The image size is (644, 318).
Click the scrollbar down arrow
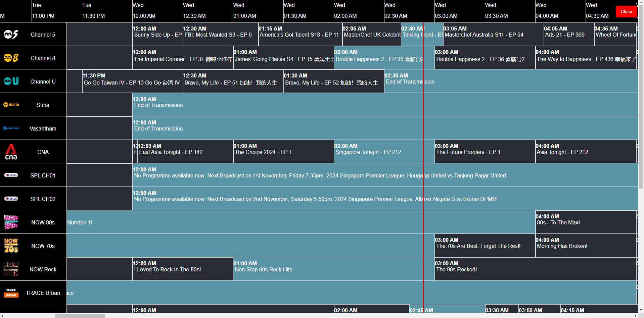(641, 310)
